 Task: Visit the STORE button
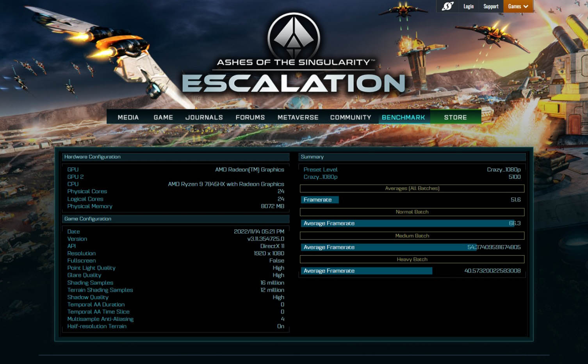point(455,117)
